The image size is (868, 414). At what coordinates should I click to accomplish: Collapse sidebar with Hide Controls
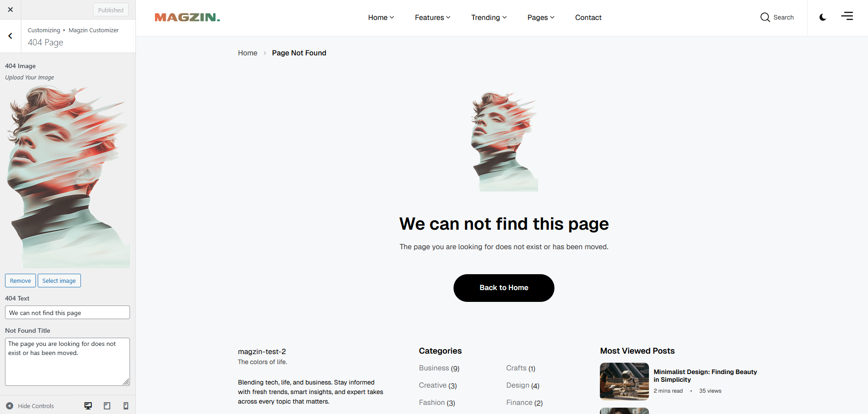30,406
